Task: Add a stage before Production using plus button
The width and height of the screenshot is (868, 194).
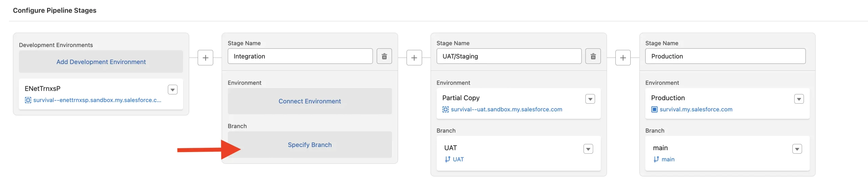Action: point(623,58)
